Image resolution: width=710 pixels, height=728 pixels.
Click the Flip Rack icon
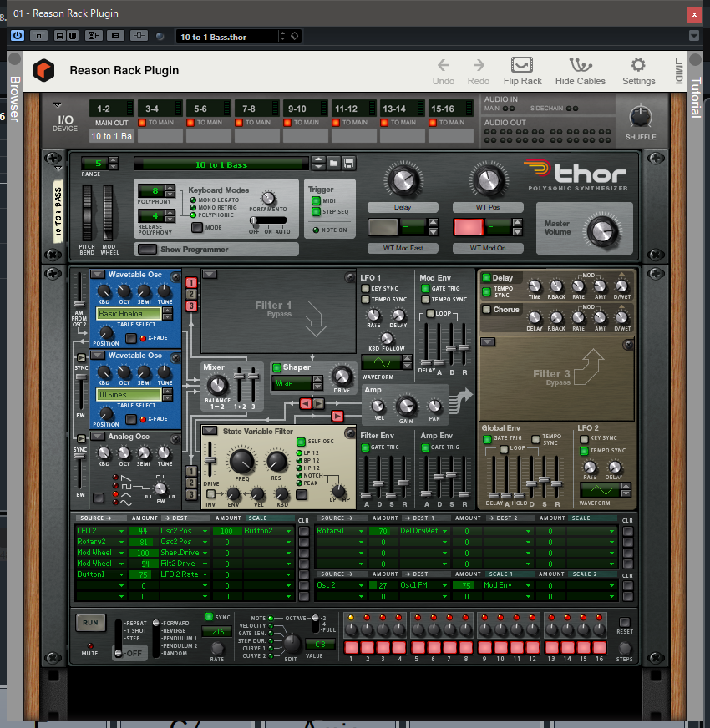(x=522, y=64)
